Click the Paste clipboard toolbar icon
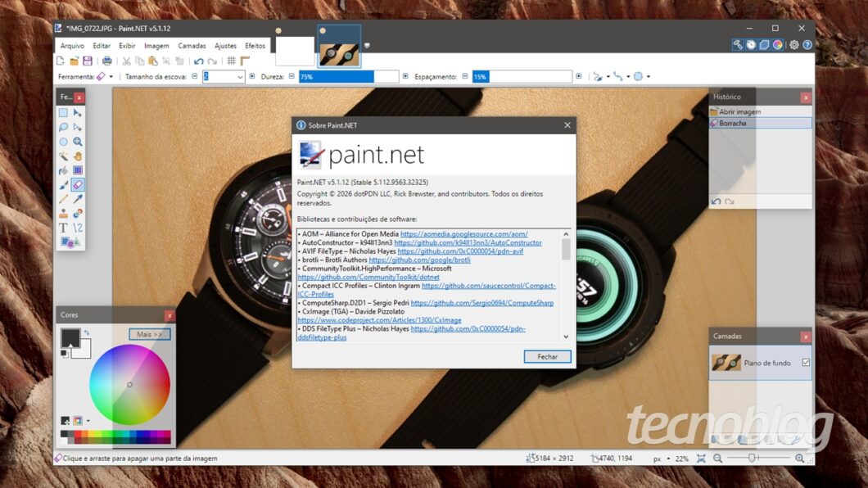The width and height of the screenshot is (868, 488). tap(153, 61)
